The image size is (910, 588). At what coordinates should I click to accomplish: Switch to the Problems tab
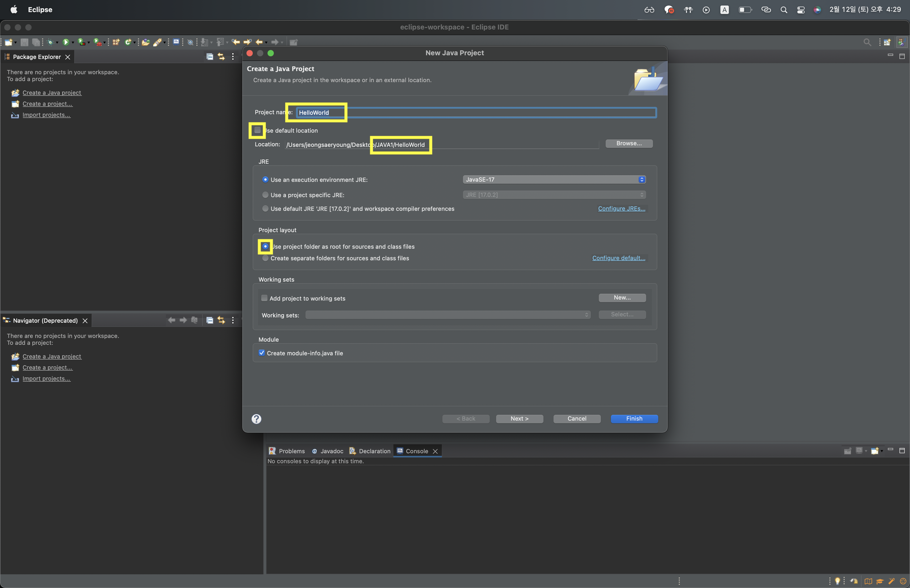coord(287,451)
